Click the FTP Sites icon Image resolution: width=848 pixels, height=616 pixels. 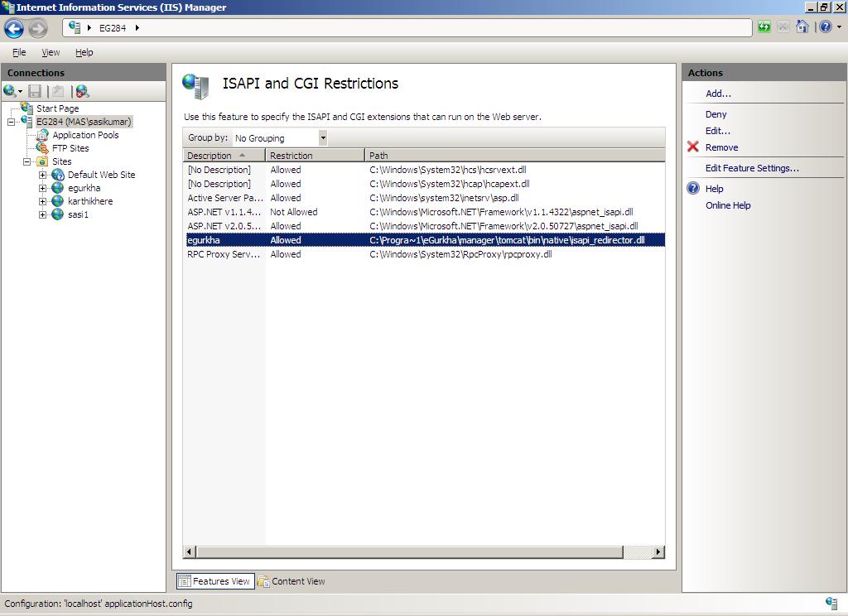pyautogui.click(x=42, y=148)
